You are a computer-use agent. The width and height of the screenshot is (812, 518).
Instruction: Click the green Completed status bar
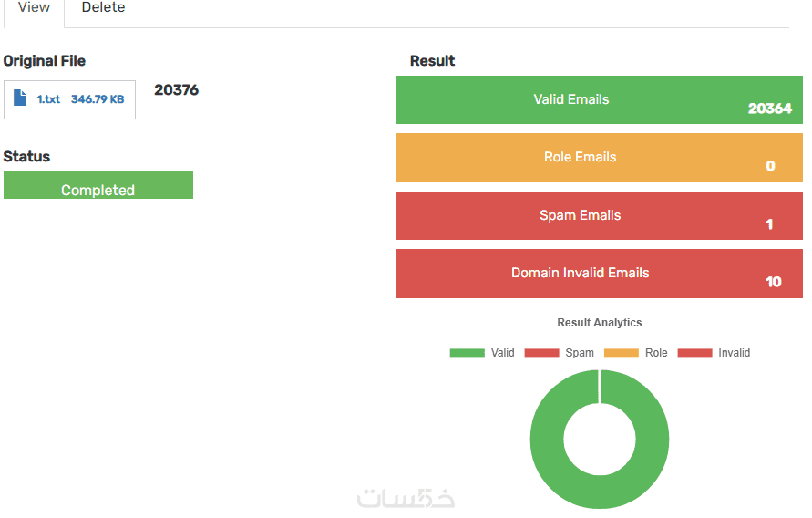pos(98,186)
